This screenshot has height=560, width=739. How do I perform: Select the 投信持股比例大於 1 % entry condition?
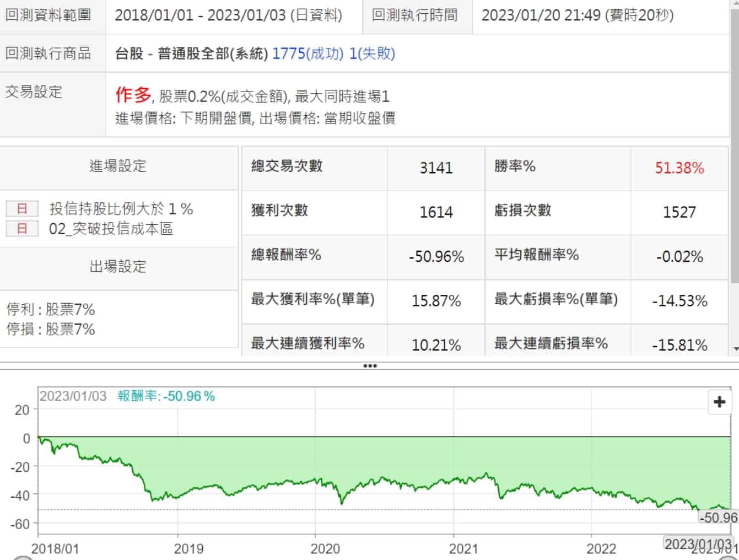tap(121, 208)
